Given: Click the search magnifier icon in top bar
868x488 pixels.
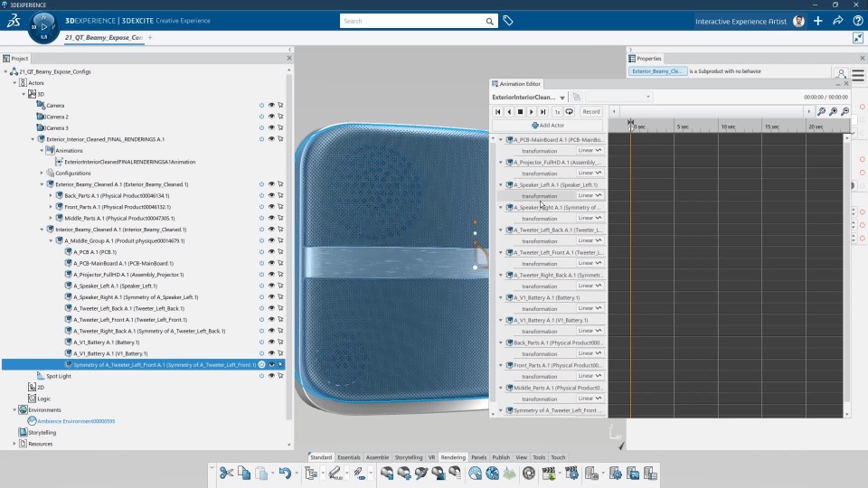Looking at the screenshot, I should (490, 21).
